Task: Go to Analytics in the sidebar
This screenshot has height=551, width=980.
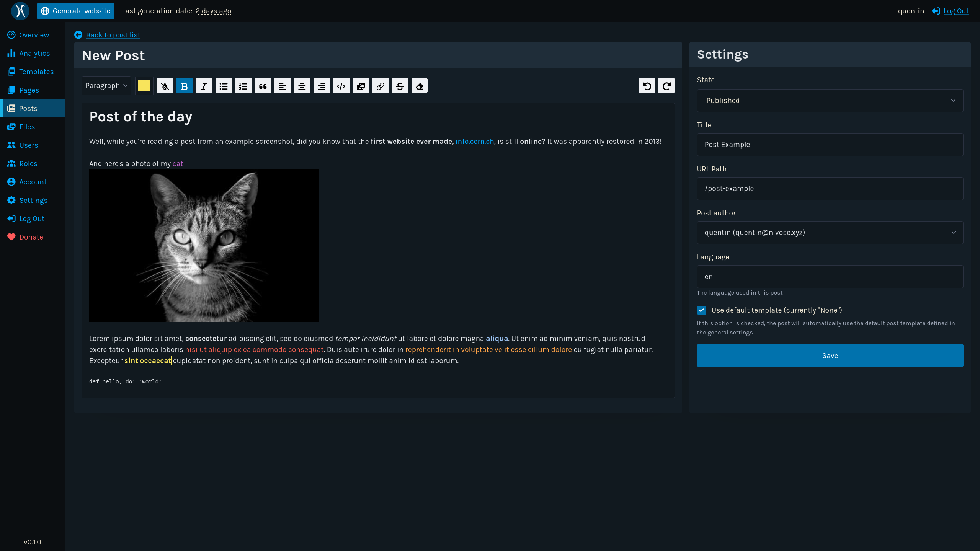Action: [x=34, y=54]
